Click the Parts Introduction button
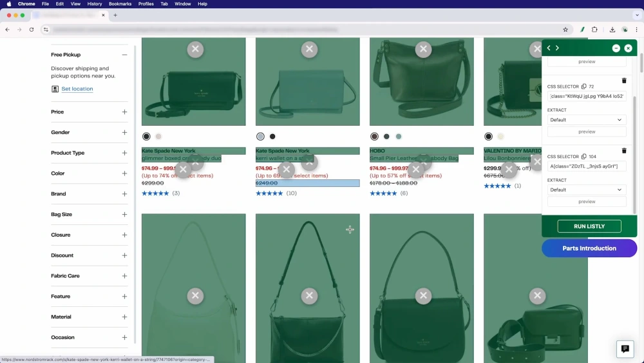Screen dimensions: 644x363 (589, 248)
